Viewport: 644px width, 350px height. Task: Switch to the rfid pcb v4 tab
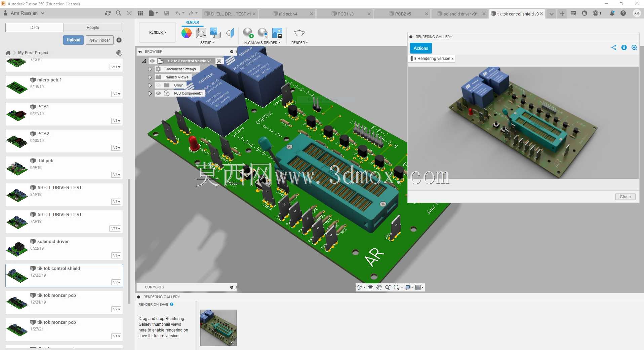click(288, 14)
